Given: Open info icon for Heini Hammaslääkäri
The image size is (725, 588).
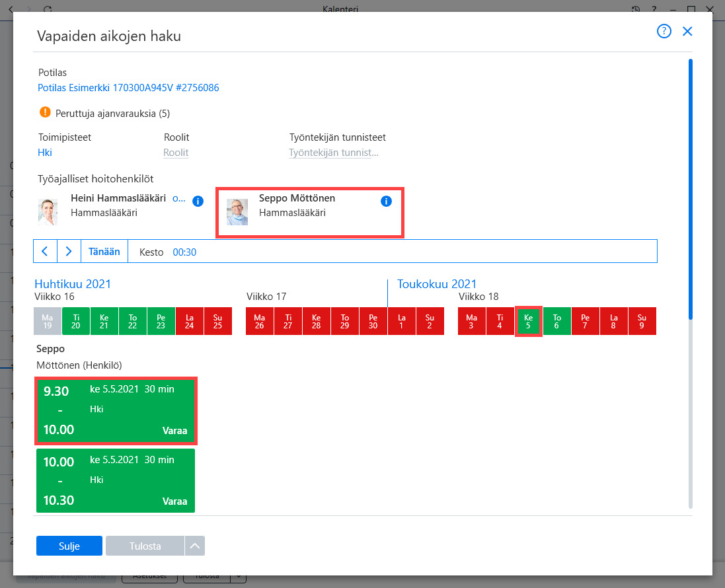Looking at the screenshot, I should (198, 201).
